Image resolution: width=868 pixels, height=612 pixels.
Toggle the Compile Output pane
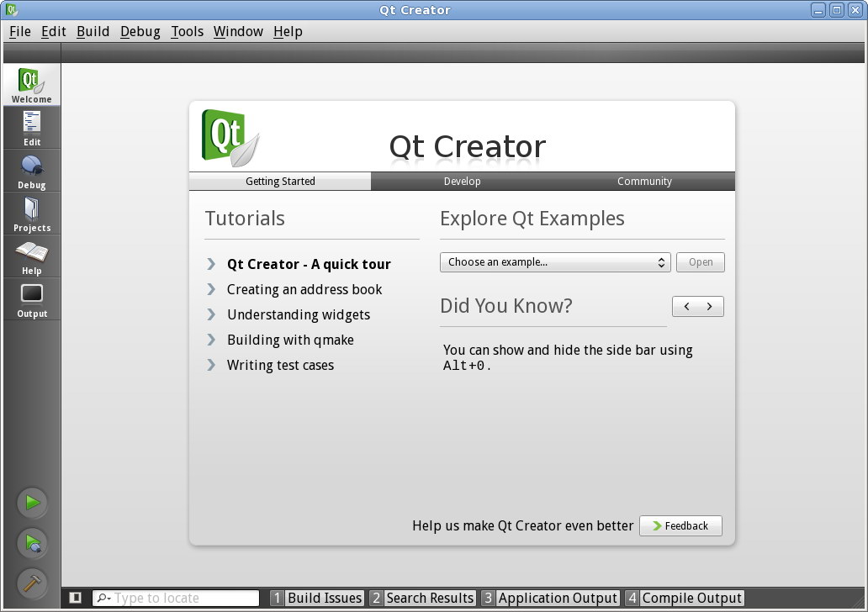click(x=684, y=598)
